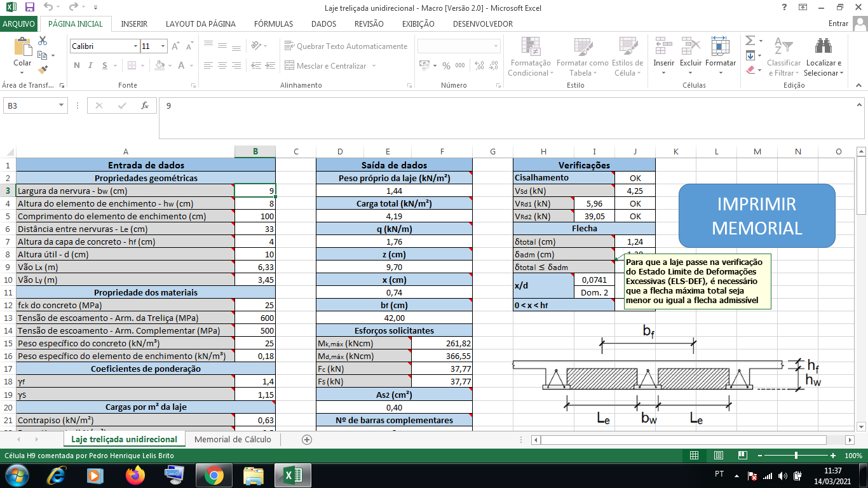The width and height of the screenshot is (868, 488).
Task: Click the insert function fx icon
Action: tap(145, 105)
